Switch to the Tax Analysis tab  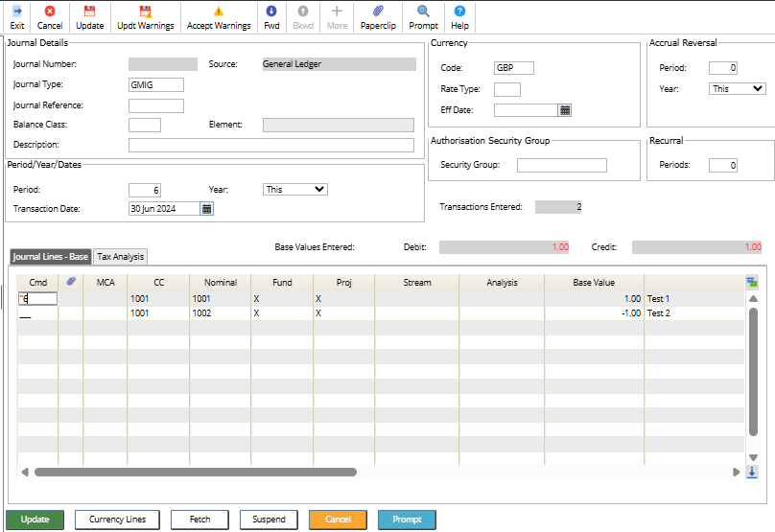tap(121, 257)
